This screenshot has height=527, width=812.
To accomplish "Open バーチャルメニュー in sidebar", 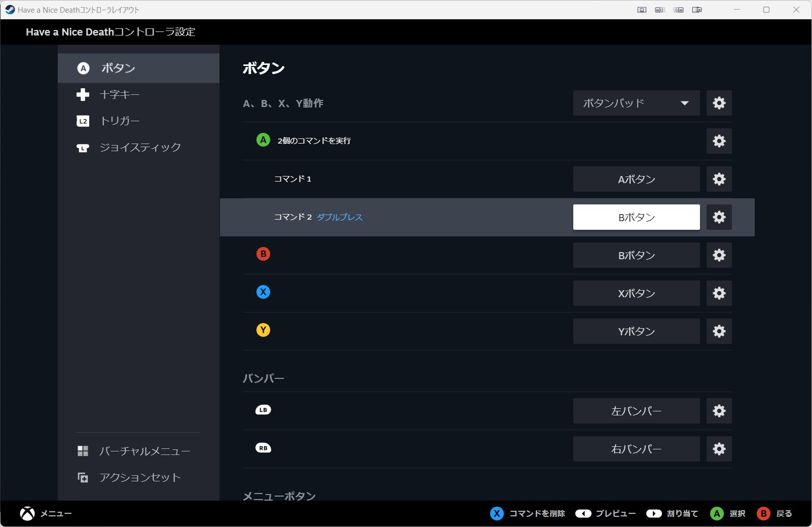I will [x=138, y=451].
